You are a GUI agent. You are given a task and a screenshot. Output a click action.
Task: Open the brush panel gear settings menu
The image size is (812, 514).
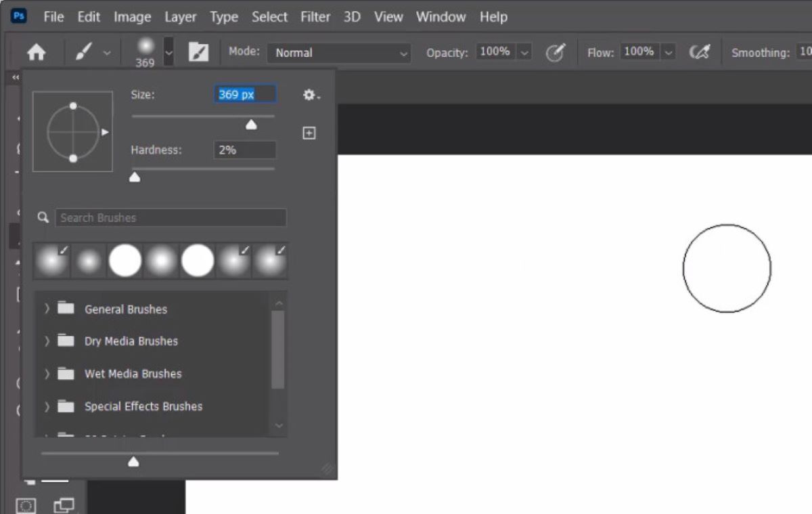[311, 95]
